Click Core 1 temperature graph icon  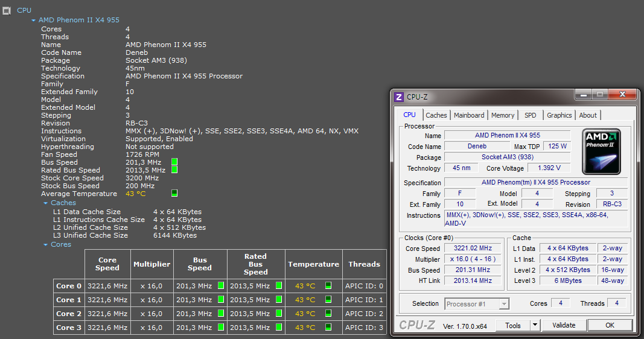pos(328,299)
